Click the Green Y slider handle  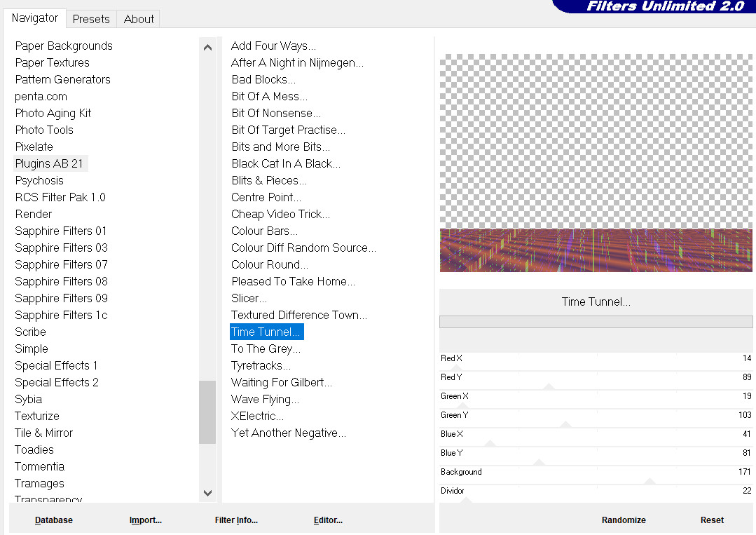[566, 424]
